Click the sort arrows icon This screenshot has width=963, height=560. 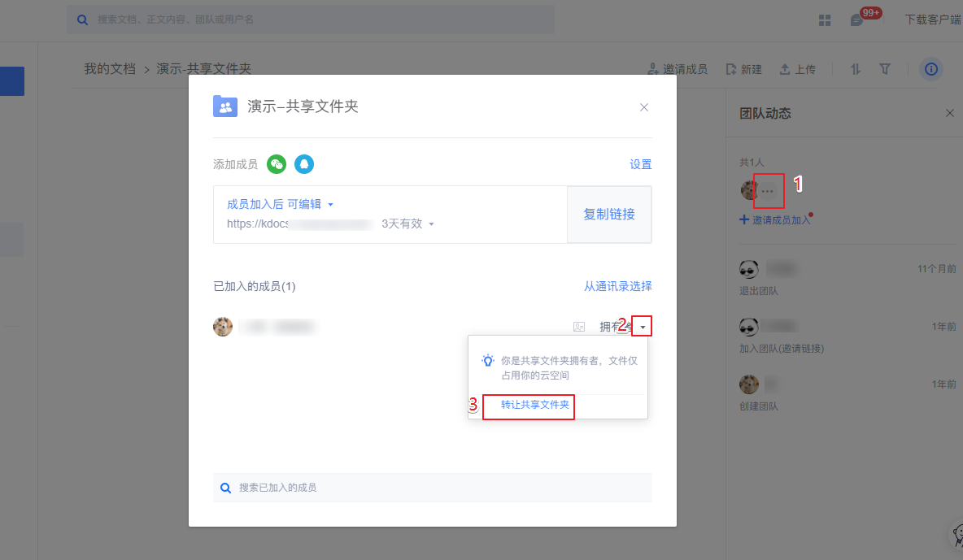[x=856, y=69]
